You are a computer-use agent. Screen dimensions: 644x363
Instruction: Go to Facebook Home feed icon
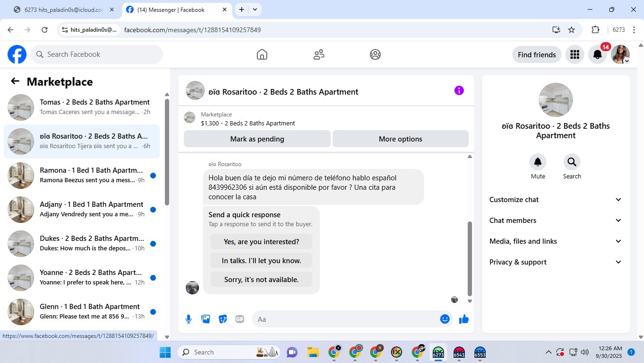point(262,54)
